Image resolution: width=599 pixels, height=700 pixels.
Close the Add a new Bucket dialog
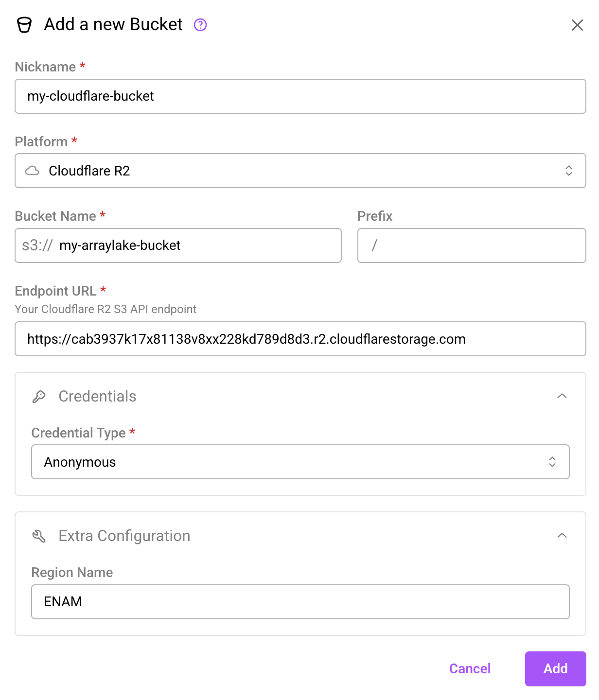578,25
